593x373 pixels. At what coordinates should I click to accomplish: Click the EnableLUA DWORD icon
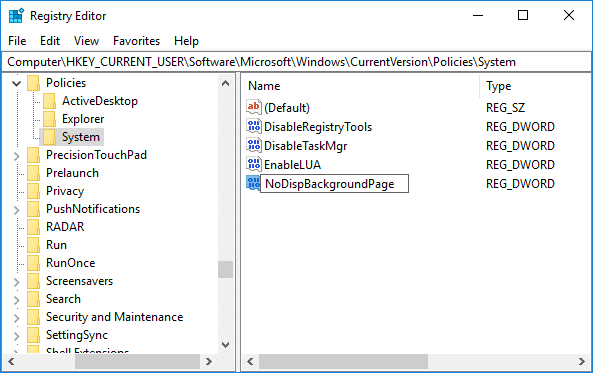pyautogui.click(x=253, y=164)
